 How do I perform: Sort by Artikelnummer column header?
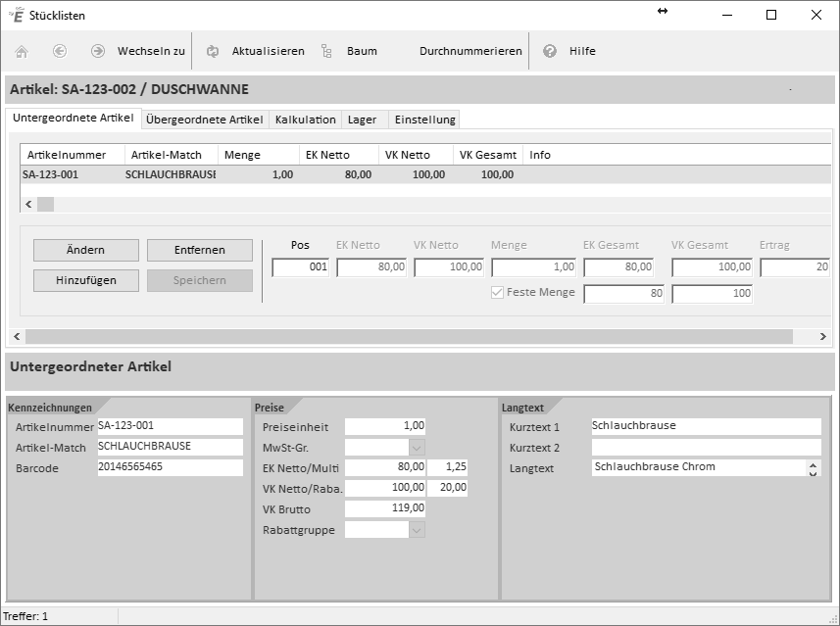click(x=73, y=155)
